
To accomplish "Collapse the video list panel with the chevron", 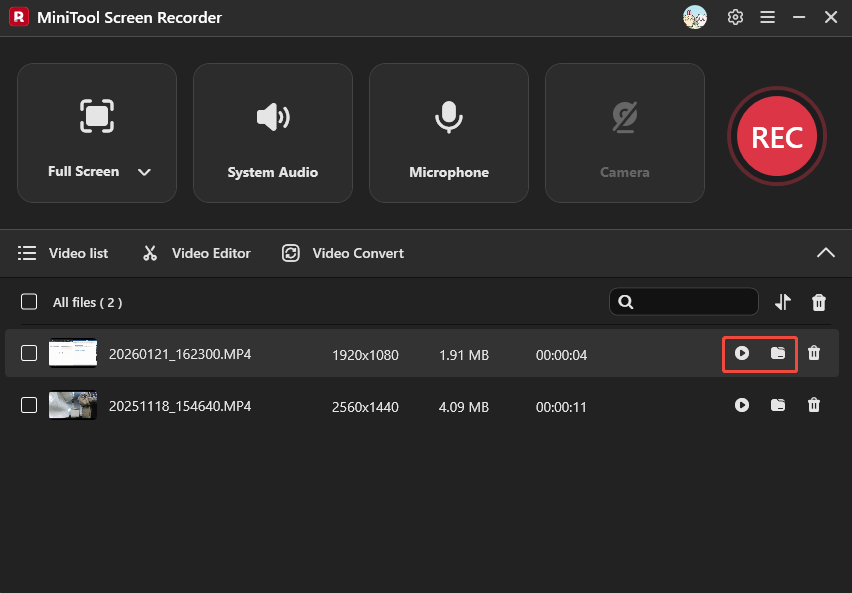I will tap(826, 253).
